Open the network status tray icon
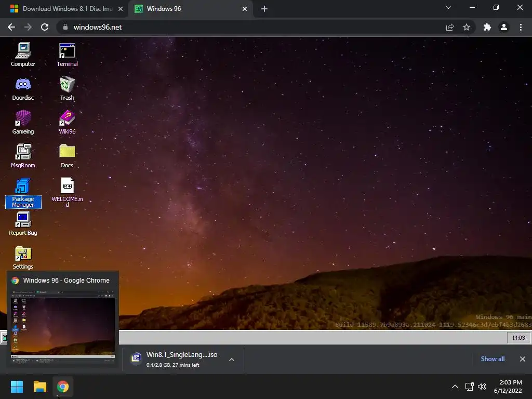Image resolution: width=532 pixels, height=399 pixels. click(x=470, y=387)
